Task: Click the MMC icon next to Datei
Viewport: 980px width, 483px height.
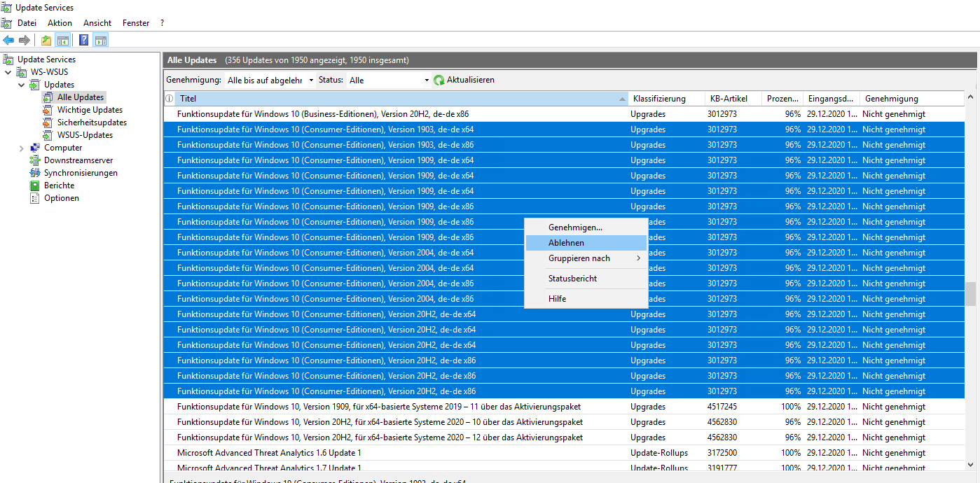Action: coord(6,23)
